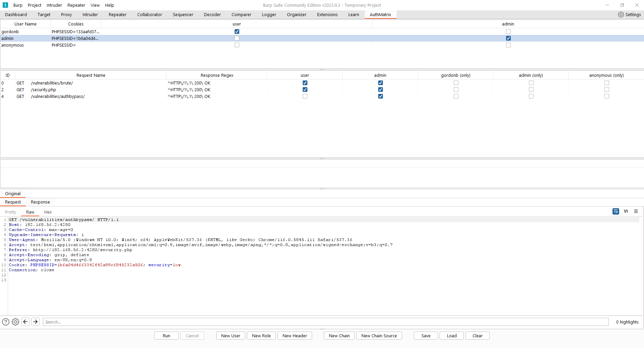
Task: Switch to the Learn tab
Action: (x=354, y=14)
